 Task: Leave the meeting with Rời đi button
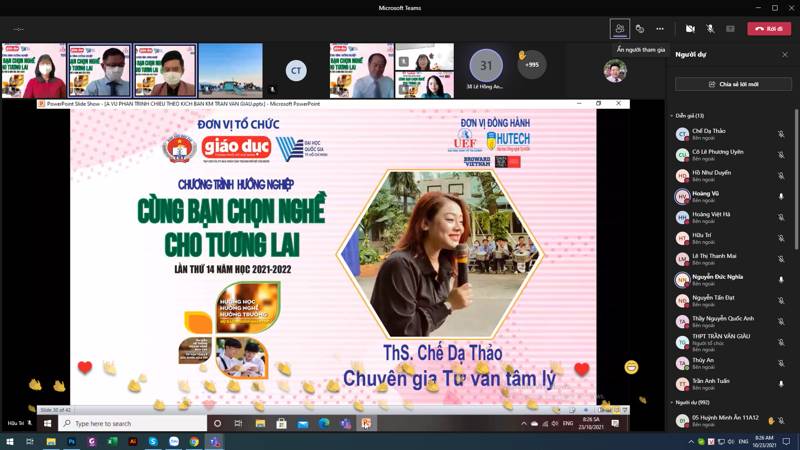tap(768, 28)
